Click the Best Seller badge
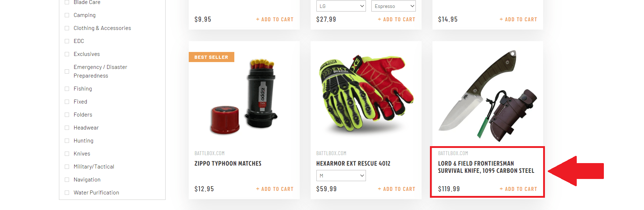The image size is (644, 210). pyautogui.click(x=212, y=57)
